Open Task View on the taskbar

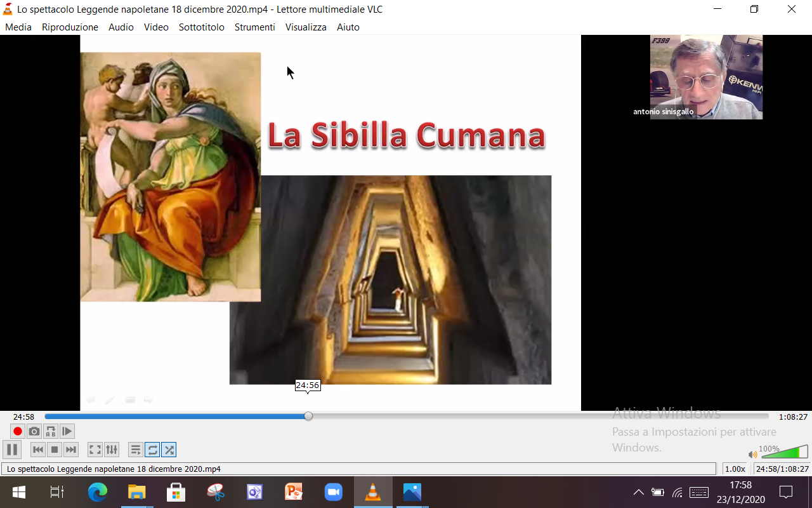(57, 492)
